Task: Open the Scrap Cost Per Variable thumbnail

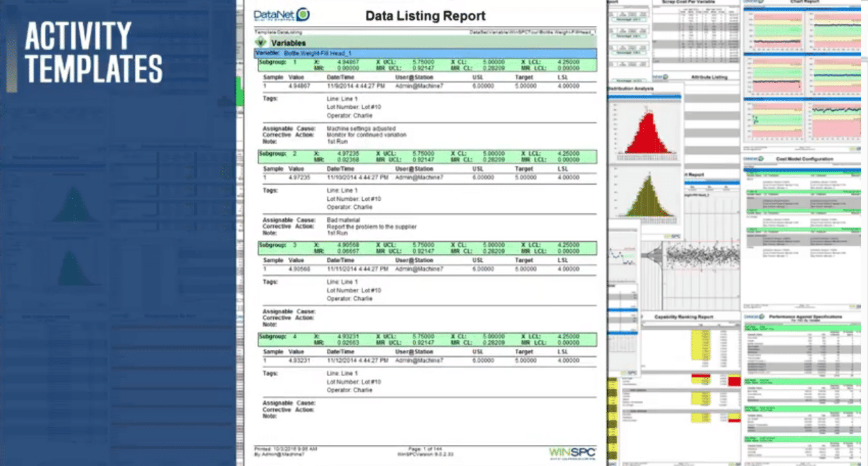Action: coord(695,34)
